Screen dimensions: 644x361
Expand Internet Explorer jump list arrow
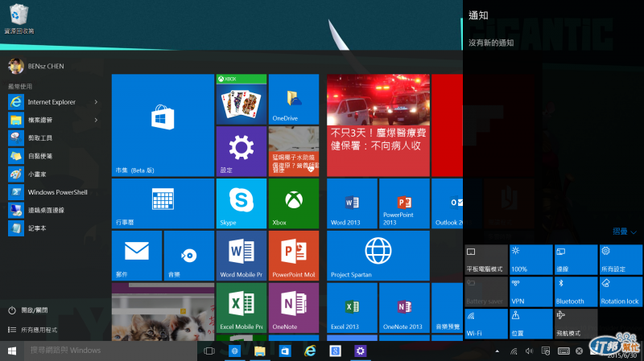tap(96, 102)
